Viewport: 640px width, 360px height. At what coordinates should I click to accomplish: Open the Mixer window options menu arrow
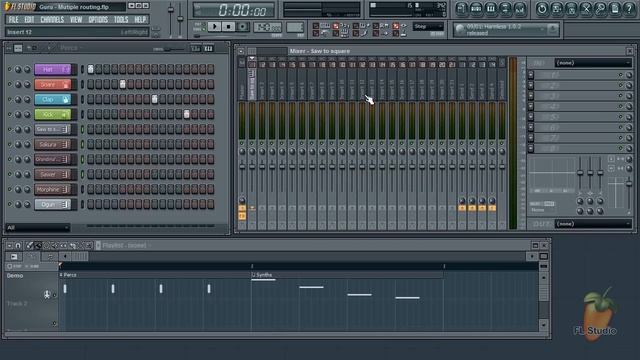tap(241, 51)
